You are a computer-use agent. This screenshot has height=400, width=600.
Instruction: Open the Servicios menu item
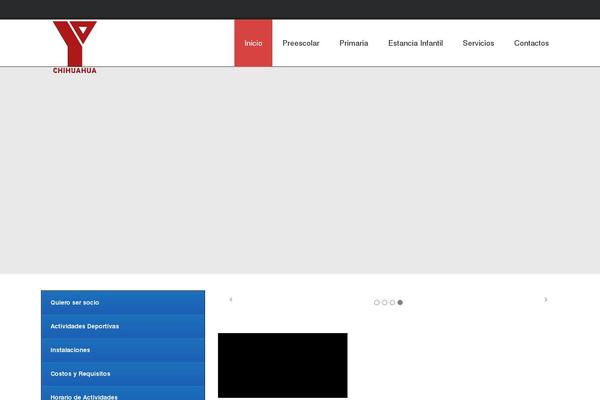coord(478,43)
